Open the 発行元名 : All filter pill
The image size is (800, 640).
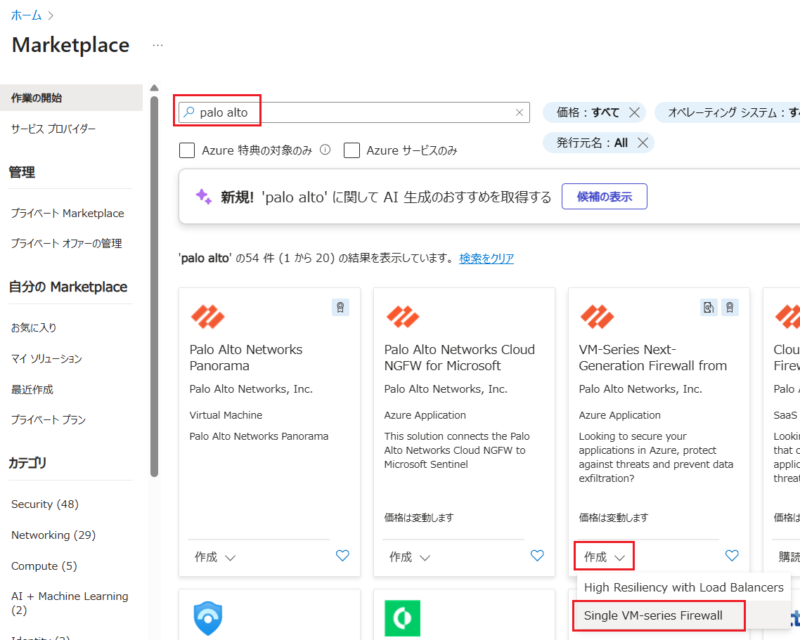point(592,143)
